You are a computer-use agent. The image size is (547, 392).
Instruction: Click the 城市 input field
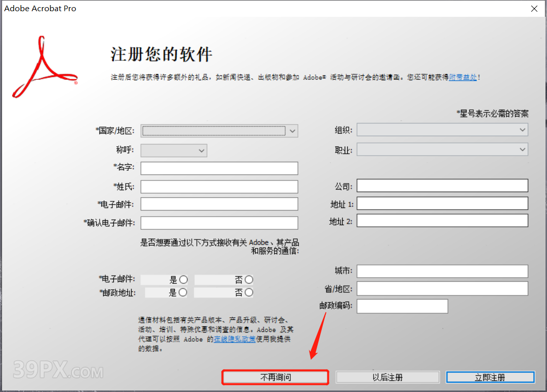coord(442,271)
